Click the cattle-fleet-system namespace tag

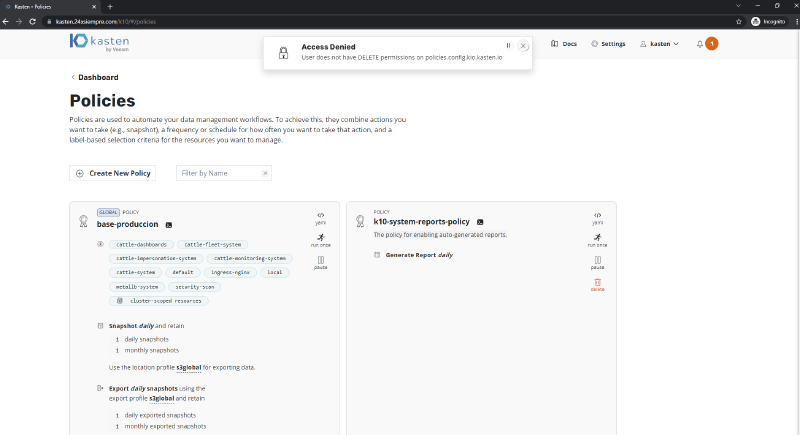(213, 245)
